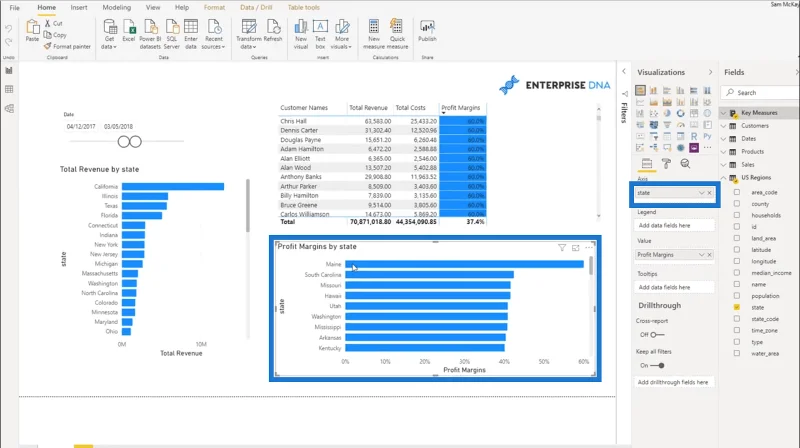The width and height of the screenshot is (800, 448).
Task: Click the filter icon on the Profit Margins chart
Action: (x=562, y=248)
